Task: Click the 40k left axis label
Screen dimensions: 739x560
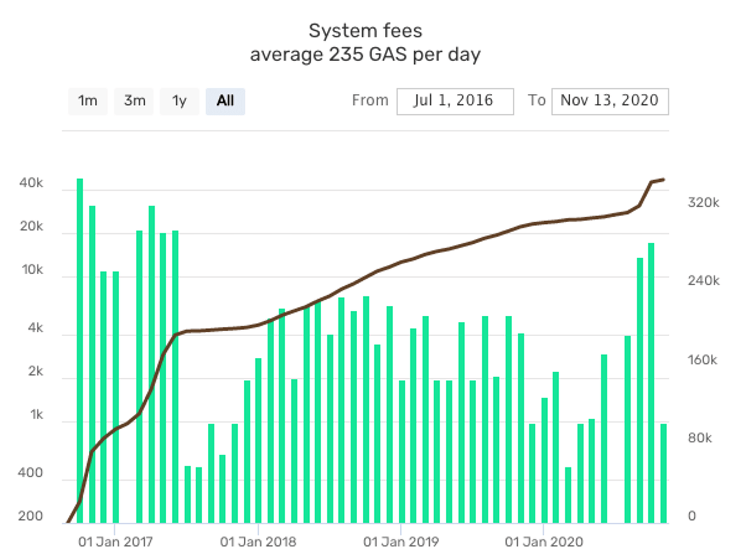Action: pyautogui.click(x=31, y=183)
